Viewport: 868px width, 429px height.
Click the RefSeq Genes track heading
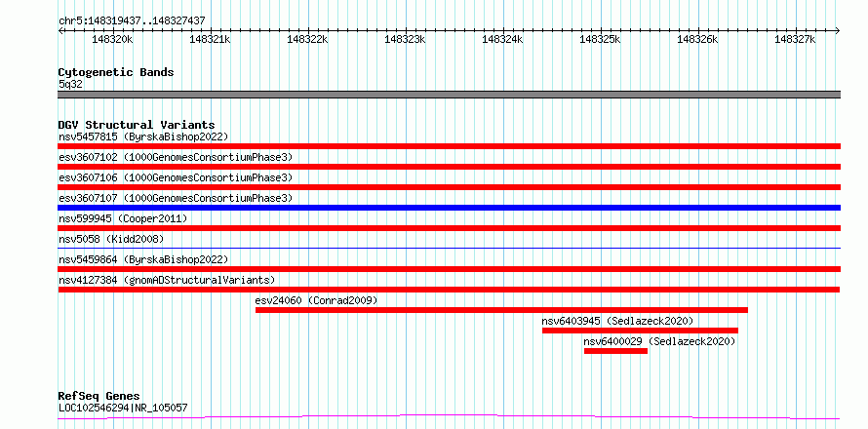99,396
